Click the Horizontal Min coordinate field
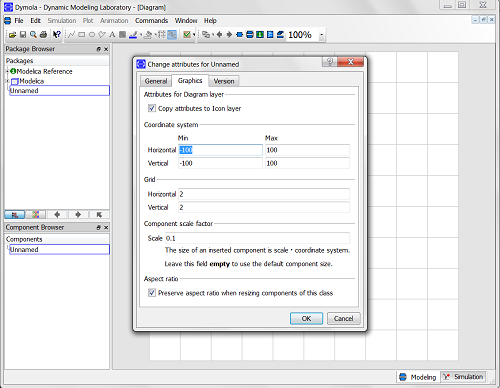The image size is (500, 388). point(220,150)
